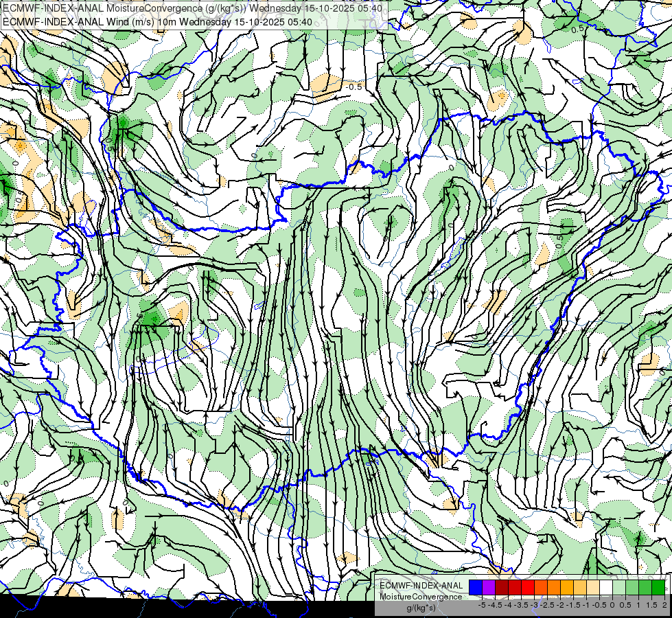Click the pale peach legend swatch before -0.5
Viewport: 672px width, 618px height.
593,587
